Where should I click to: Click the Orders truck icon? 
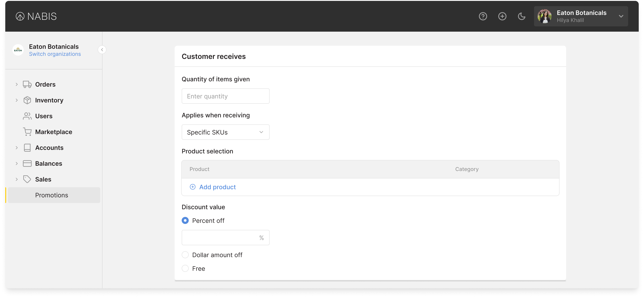pos(27,84)
